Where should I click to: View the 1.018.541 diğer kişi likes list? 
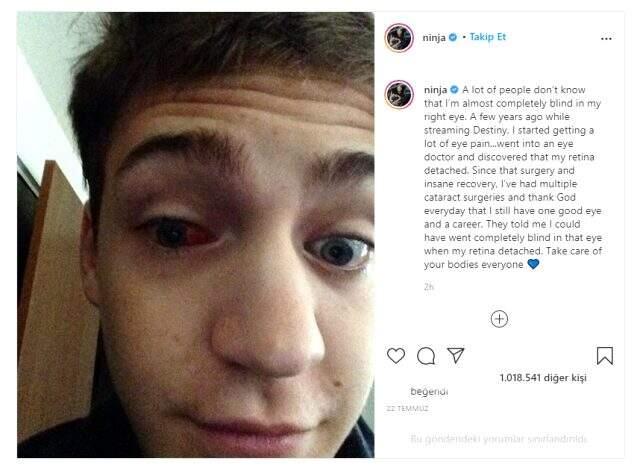pyautogui.click(x=543, y=378)
